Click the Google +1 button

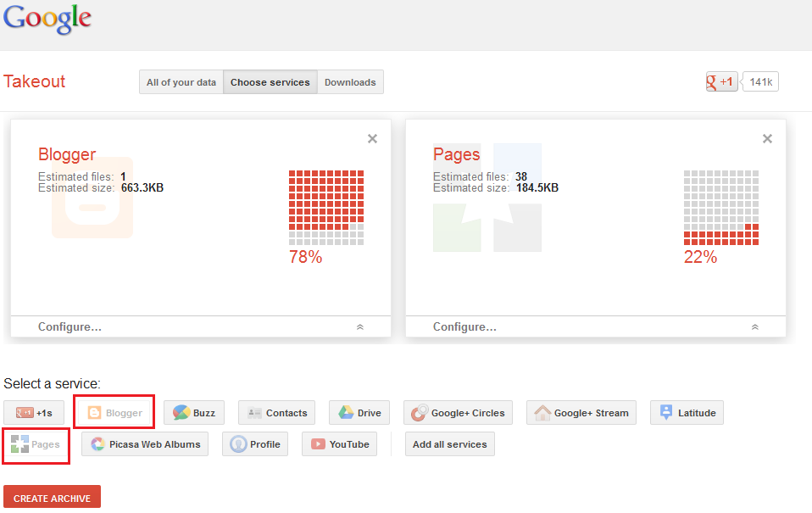click(x=721, y=81)
